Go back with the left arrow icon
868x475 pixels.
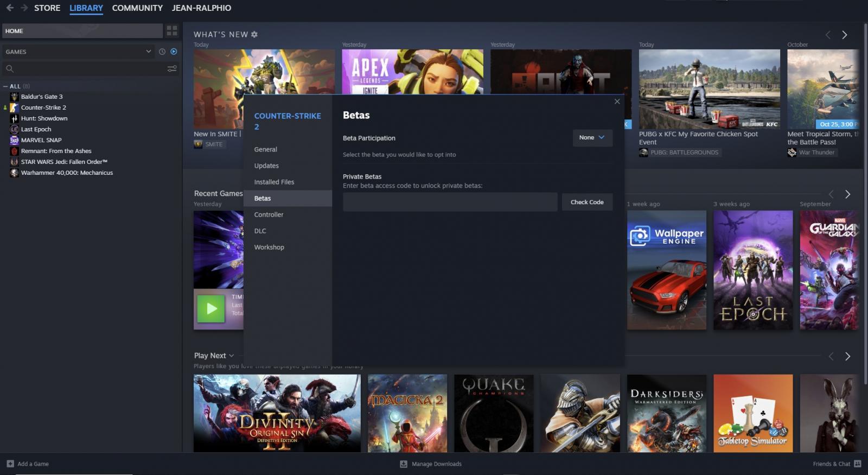(x=10, y=8)
